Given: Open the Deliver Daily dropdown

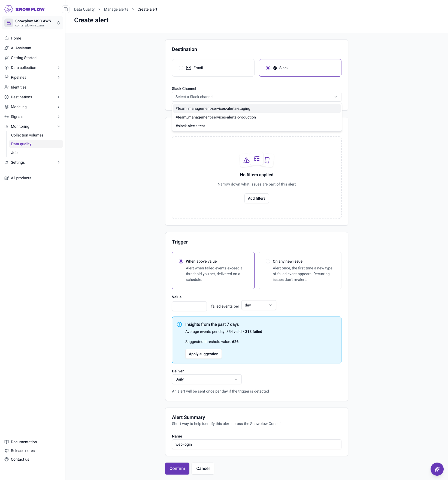Looking at the screenshot, I should (207, 379).
